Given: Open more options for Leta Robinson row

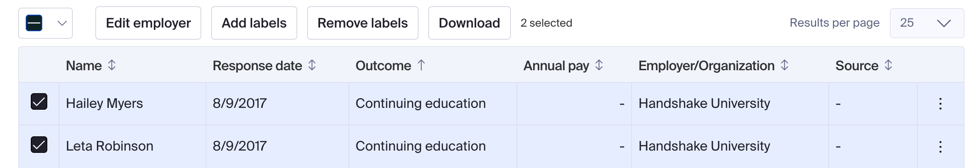Looking at the screenshot, I should (940, 146).
